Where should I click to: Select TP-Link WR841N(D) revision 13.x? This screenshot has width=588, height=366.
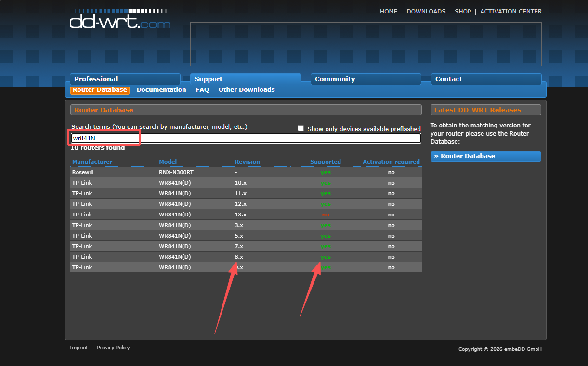(246, 215)
